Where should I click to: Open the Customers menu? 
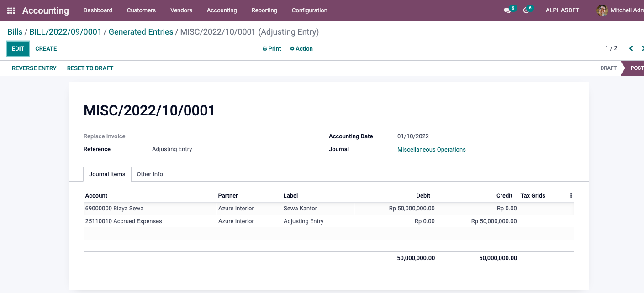tap(141, 10)
